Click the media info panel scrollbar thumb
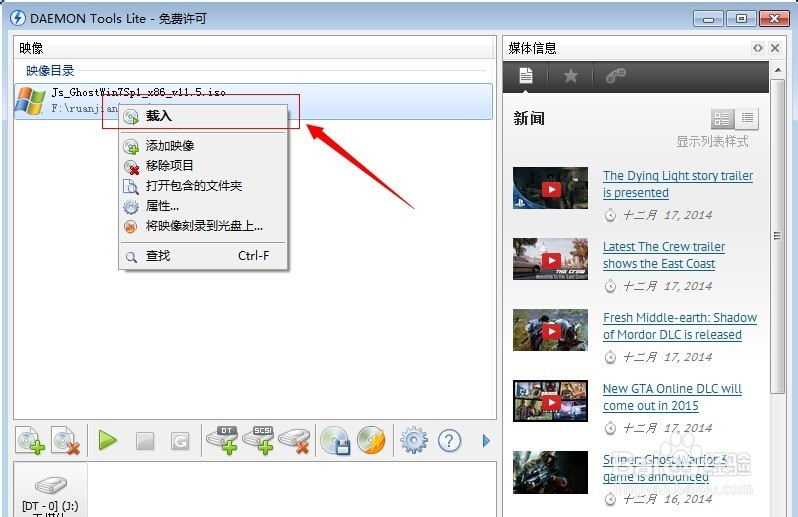Screen dimensions: 798x517 point(777,236)
